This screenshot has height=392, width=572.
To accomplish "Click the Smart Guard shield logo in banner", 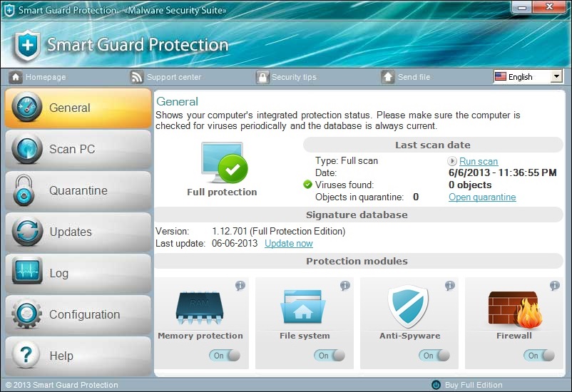I will pyautogui.click(x=27, y=46).
